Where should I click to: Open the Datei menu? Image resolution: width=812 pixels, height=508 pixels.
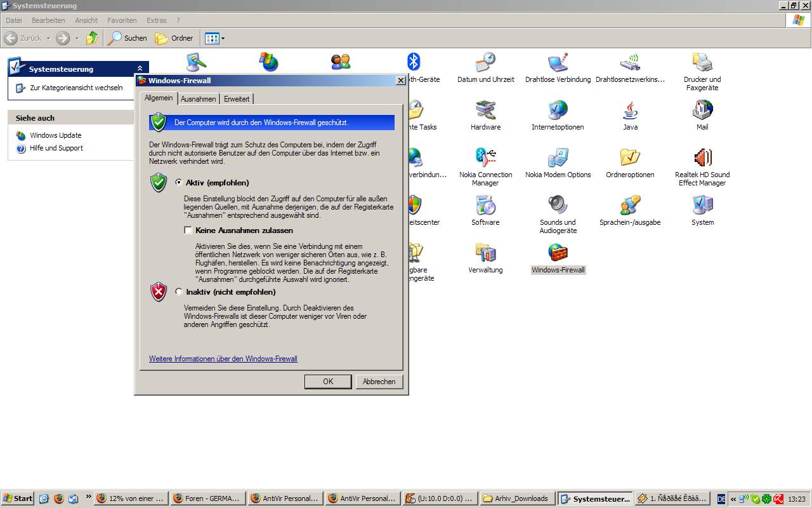click(14, 20)
